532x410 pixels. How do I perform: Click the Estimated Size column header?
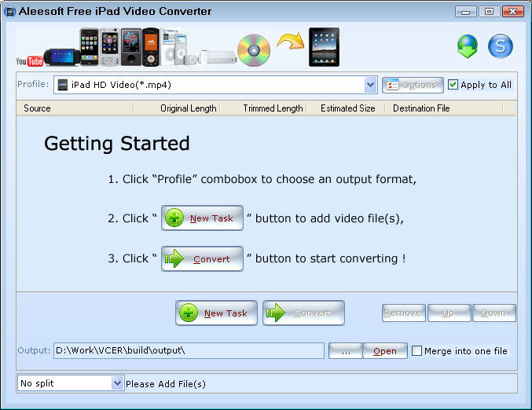pyautogui.click(x=346, y=108)
